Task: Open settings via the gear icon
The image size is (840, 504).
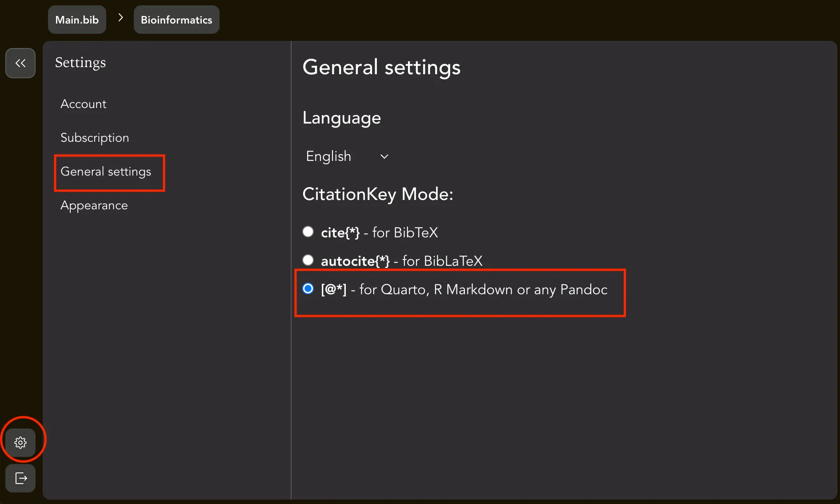Action: [20, 442]
